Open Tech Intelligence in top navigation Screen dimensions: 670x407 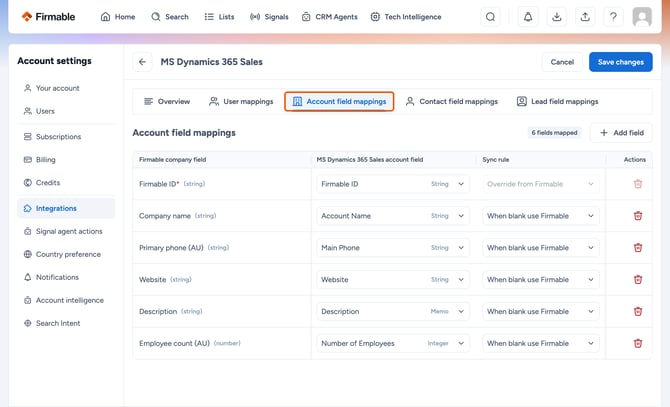click(x=406, y=17)
